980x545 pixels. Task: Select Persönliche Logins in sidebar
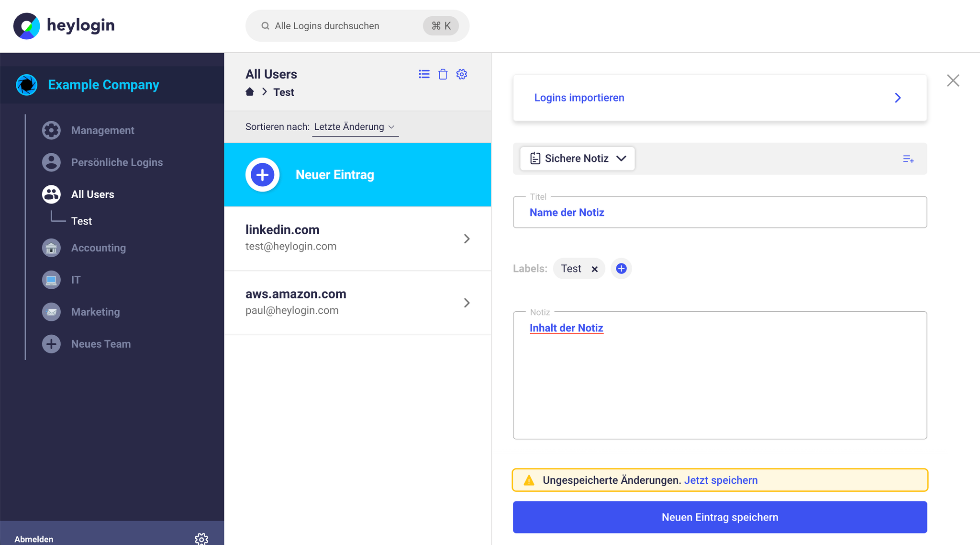point(117,162)
